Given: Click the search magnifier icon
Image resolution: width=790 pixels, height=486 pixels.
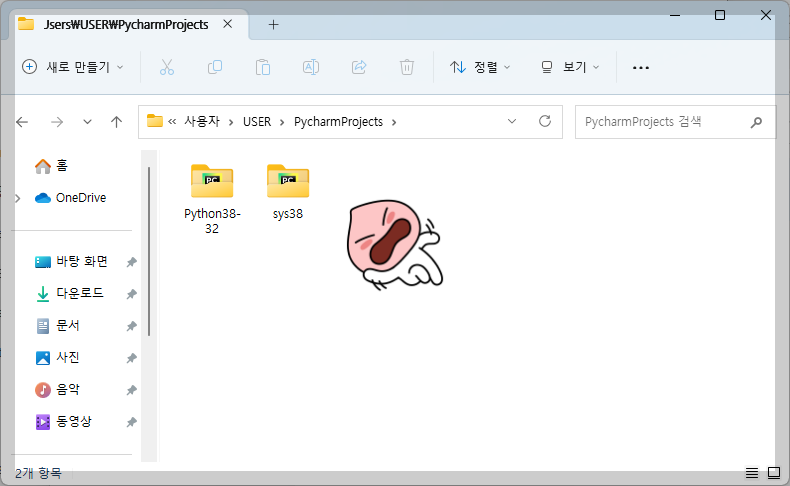Looking at the screenshot, I should click(x=756, y=122).
